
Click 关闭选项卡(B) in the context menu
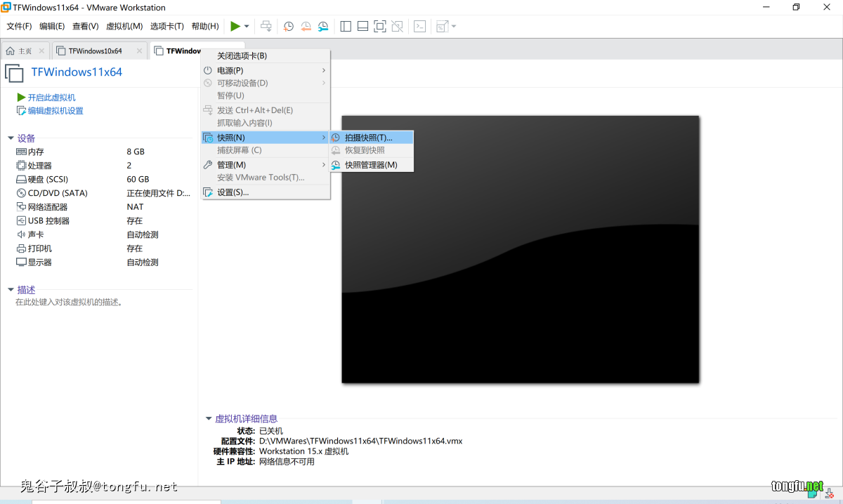[x=242, y=56]
